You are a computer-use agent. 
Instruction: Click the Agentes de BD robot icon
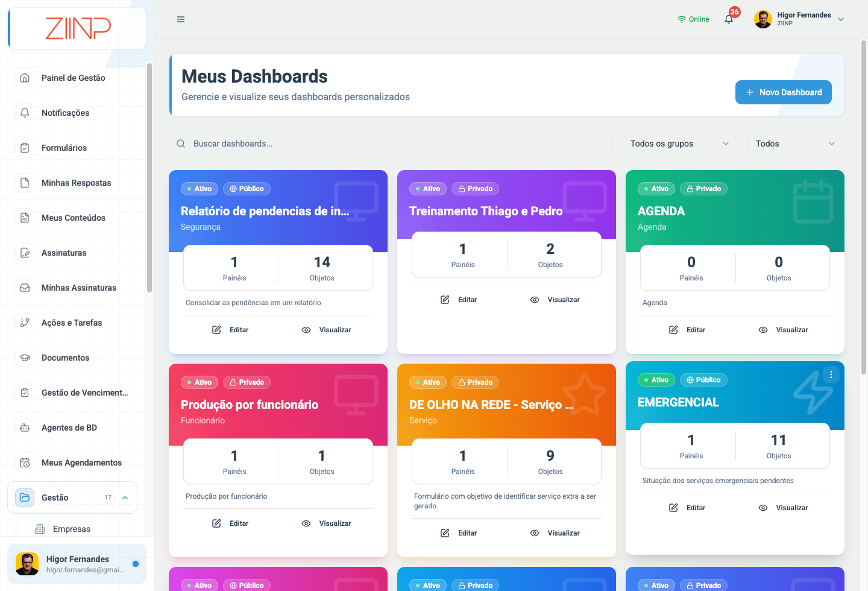click(25, 428)
